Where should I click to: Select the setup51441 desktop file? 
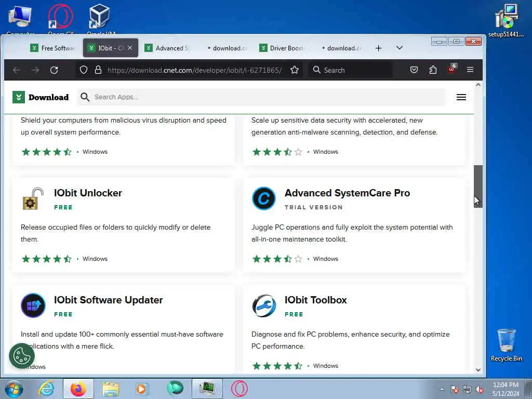click(506, 20)
